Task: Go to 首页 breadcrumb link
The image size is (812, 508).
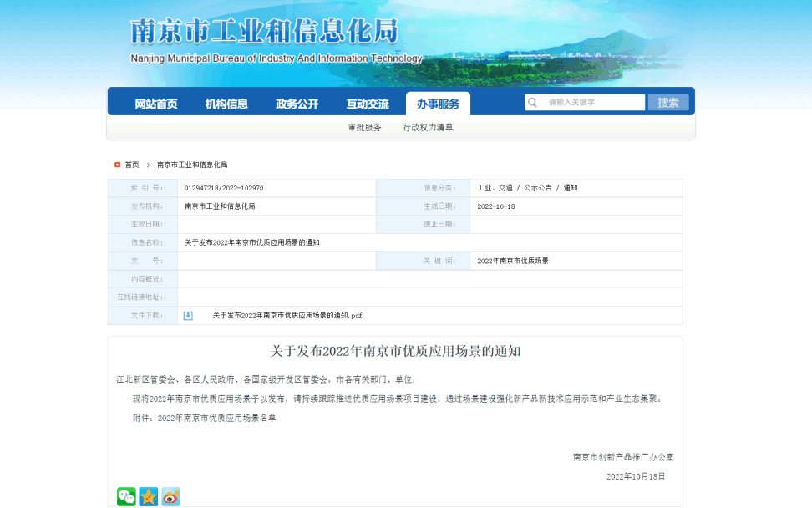Action: coord(132,165)
